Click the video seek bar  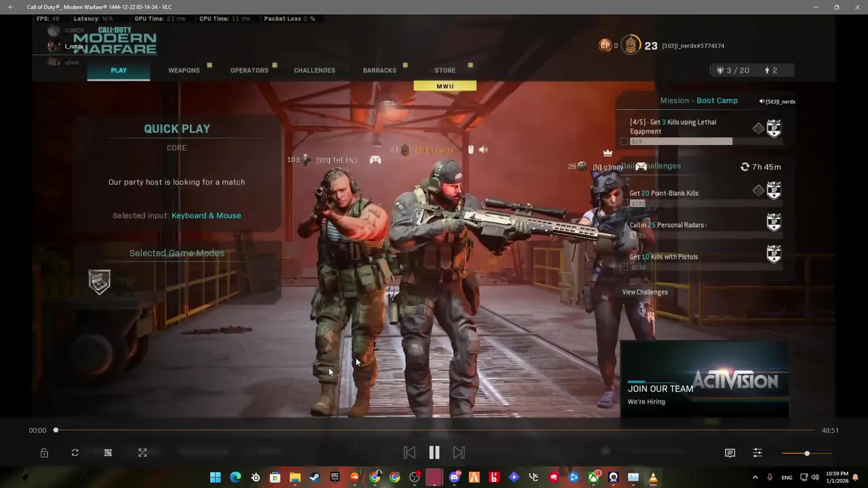coord(435,430)
